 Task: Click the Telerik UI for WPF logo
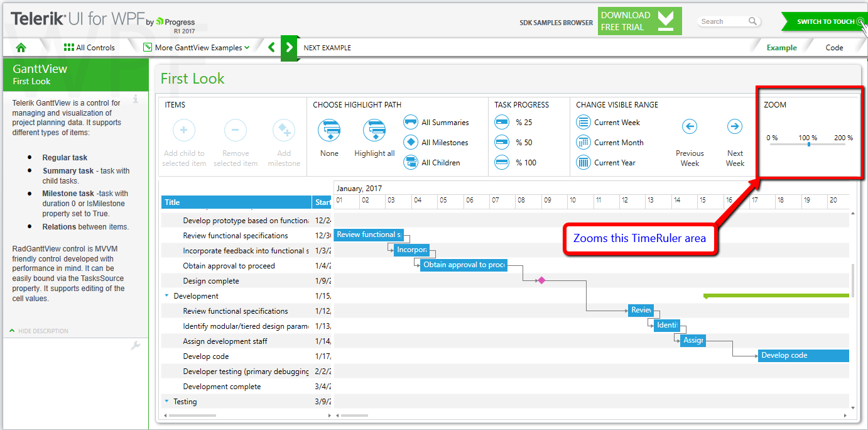coord(102,21)
